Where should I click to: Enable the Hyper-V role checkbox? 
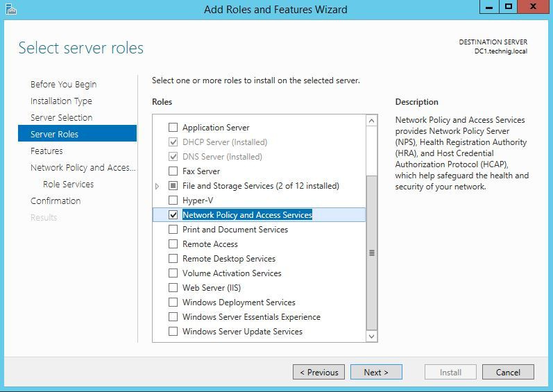[x=173, y=201]
